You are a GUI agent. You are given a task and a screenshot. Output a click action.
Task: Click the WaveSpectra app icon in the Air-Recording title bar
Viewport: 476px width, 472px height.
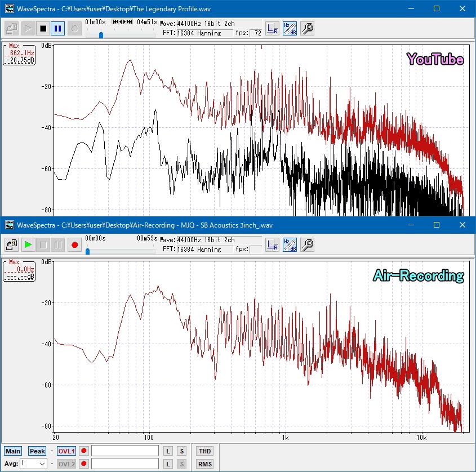10,225
